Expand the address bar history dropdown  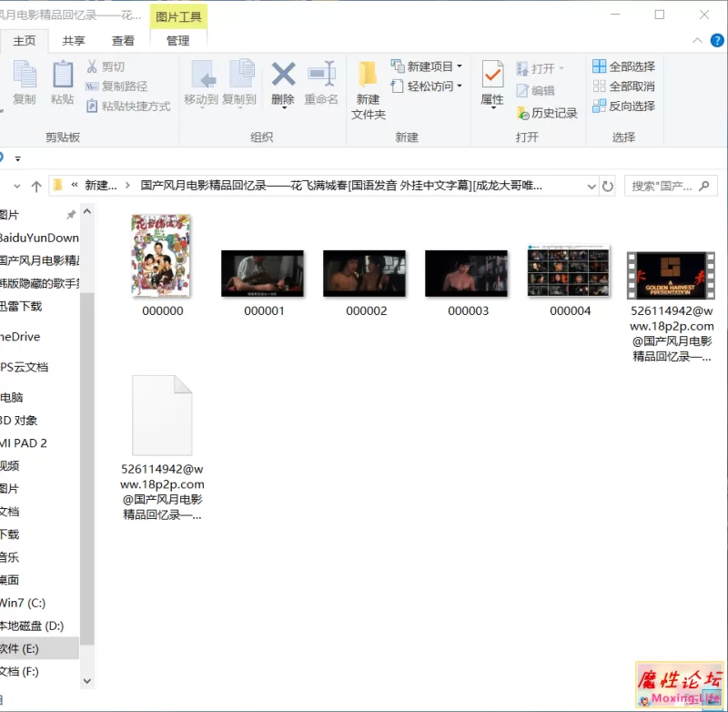pyautogui.click(x=591, y=187)
